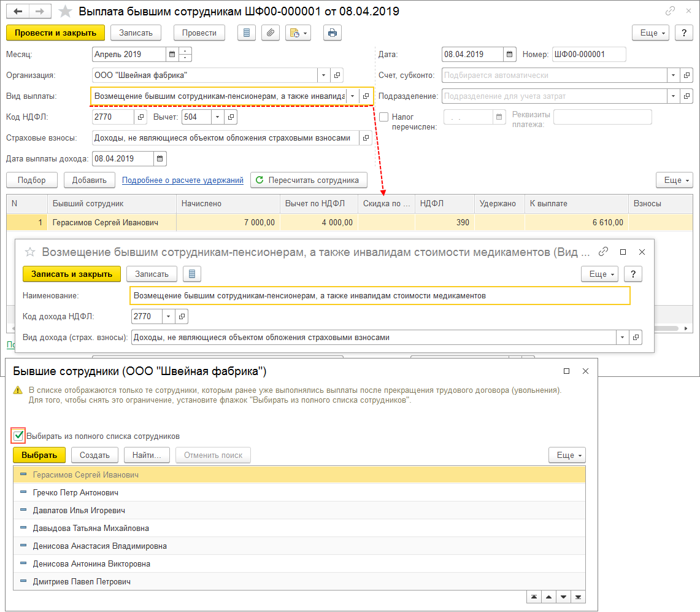Expand the Код дохода НДФЛ 2770 dropdown
700x612 pixels.
169,317
